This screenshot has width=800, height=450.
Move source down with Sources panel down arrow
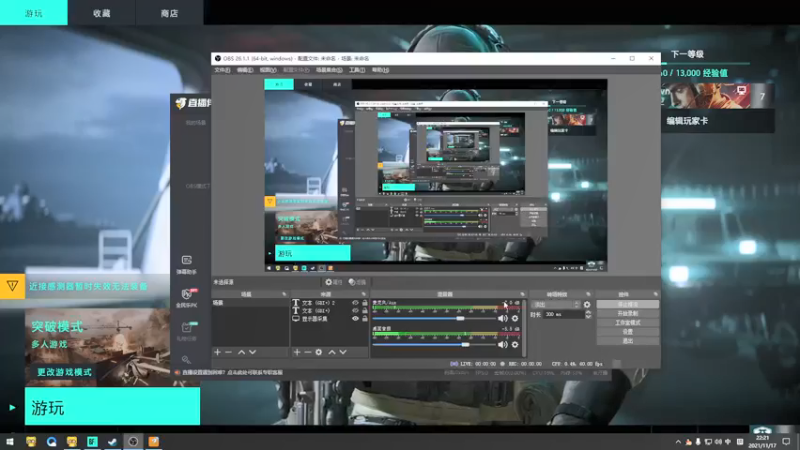coord(343,352)
